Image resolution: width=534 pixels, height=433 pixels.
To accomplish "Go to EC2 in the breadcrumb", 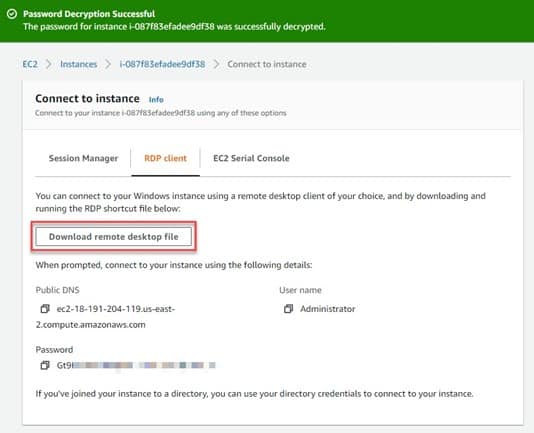I will 30,64.
